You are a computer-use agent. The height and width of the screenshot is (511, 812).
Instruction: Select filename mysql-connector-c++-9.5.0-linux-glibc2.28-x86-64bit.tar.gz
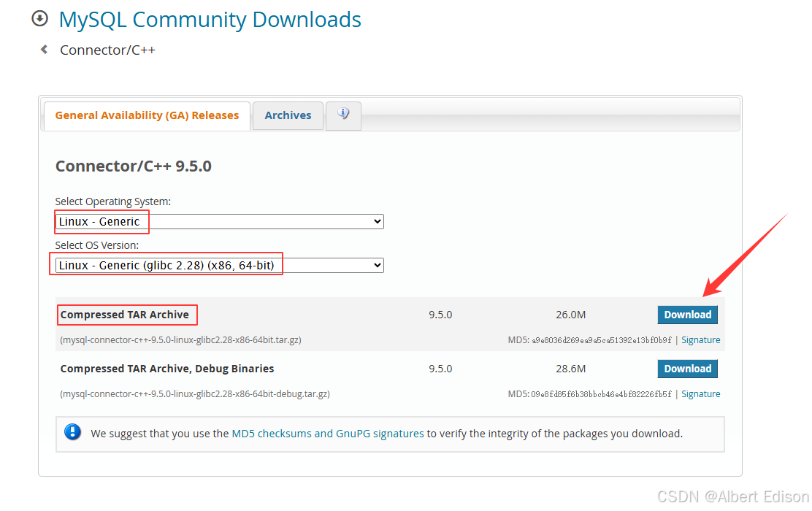click(181, 340)
